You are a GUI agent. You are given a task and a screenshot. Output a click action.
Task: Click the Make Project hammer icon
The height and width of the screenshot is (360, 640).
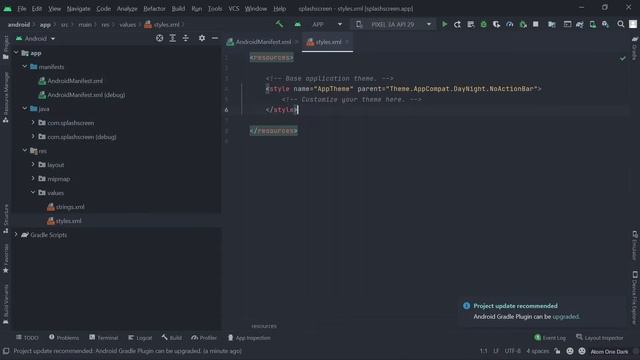coord(280,24)
